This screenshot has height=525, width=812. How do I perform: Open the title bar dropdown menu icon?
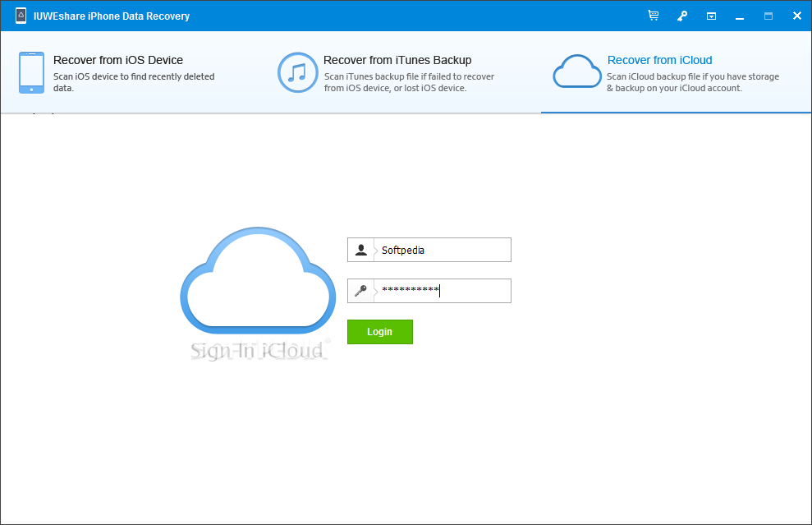[712, 16]
